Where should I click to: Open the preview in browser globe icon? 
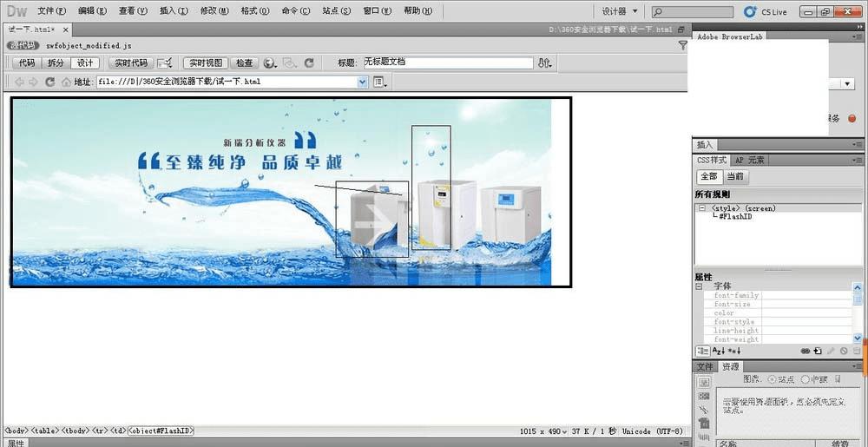click(270, 63)
